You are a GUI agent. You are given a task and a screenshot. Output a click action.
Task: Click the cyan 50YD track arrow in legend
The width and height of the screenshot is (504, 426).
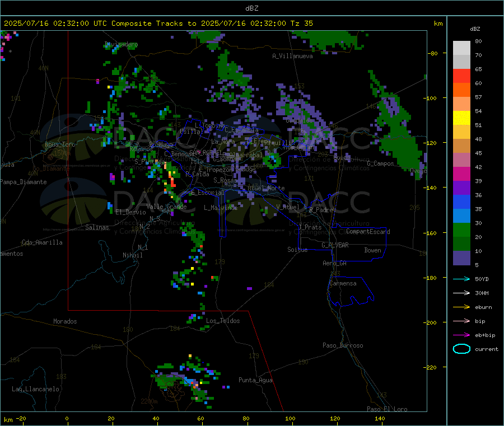click(x=461, y=279)
